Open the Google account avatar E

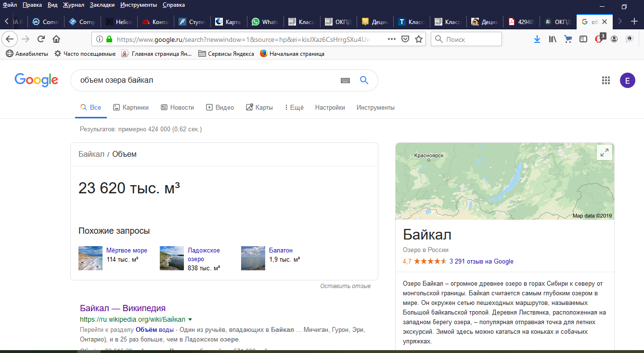coord(627,81)
